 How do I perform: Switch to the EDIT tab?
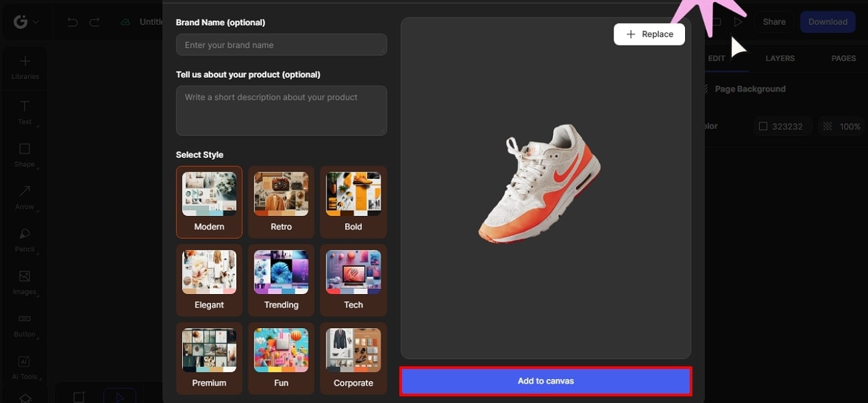716,58
